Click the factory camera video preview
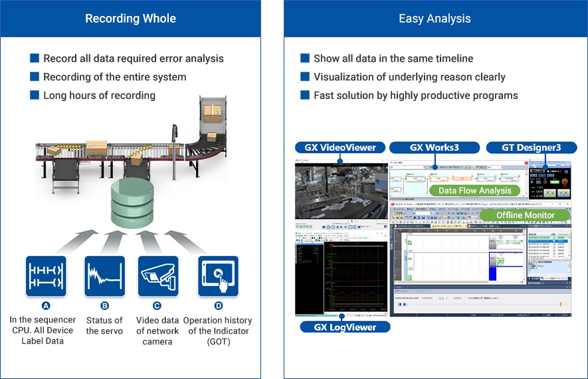 coord(340,190)
